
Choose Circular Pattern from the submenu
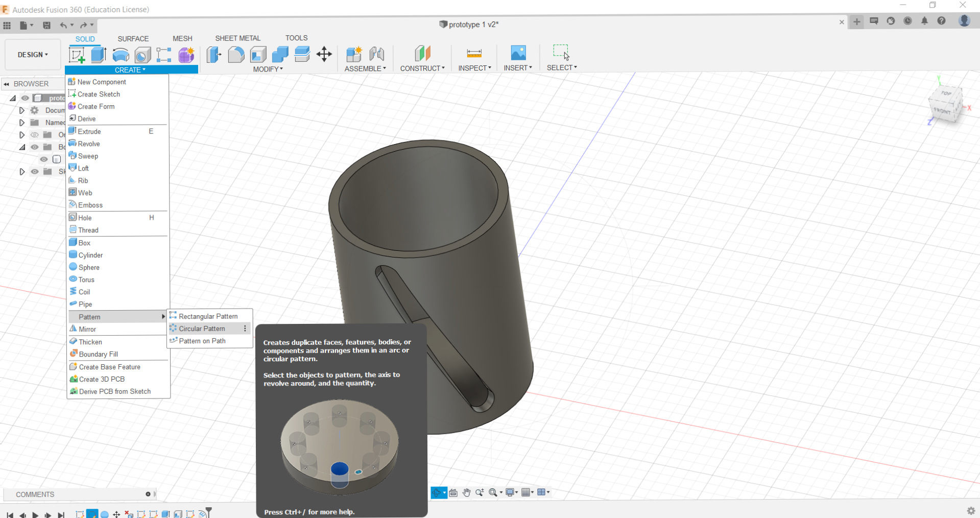click(x=210, y=328)
